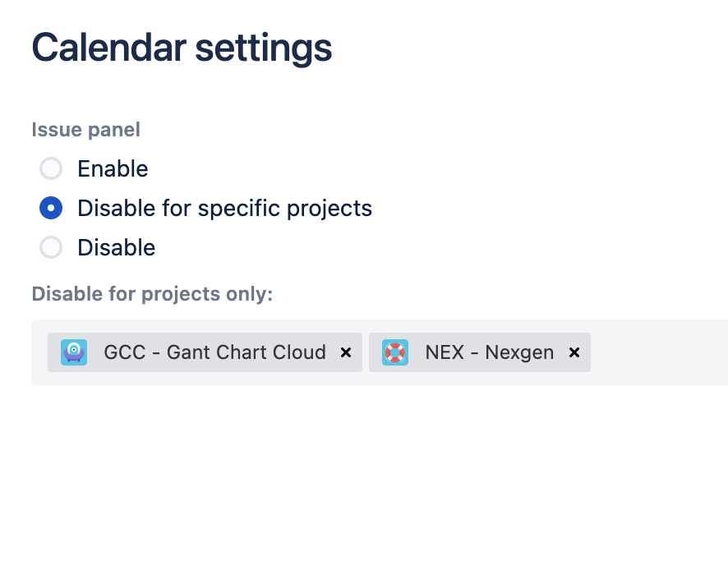Click the "Disable for projects only:" label
Image resolution: width=728 pixels, height=575 pixels.
(x=152, y=293)
